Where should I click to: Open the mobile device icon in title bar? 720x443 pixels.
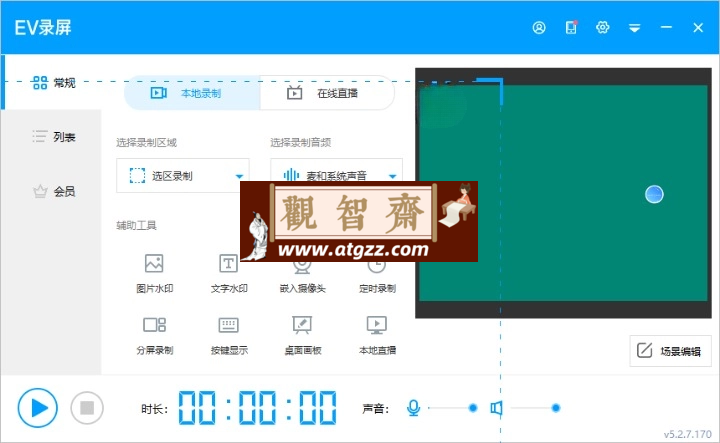(571, 28)
